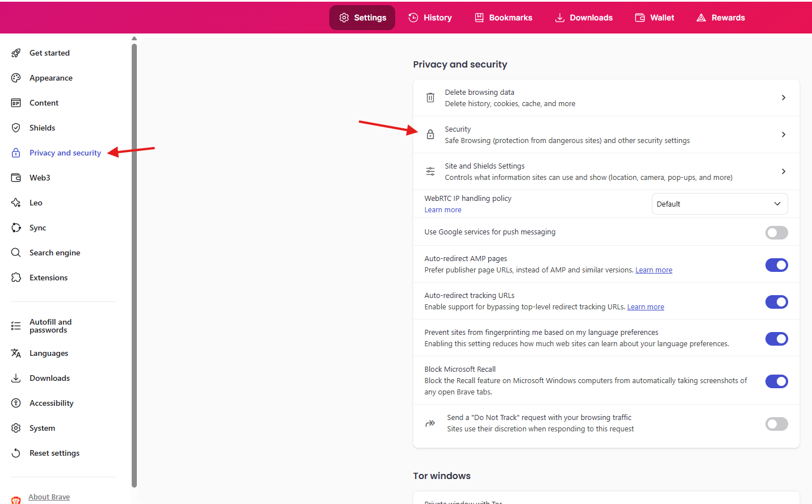Click the trash icon for Delete browsing data

pos(430,98)
